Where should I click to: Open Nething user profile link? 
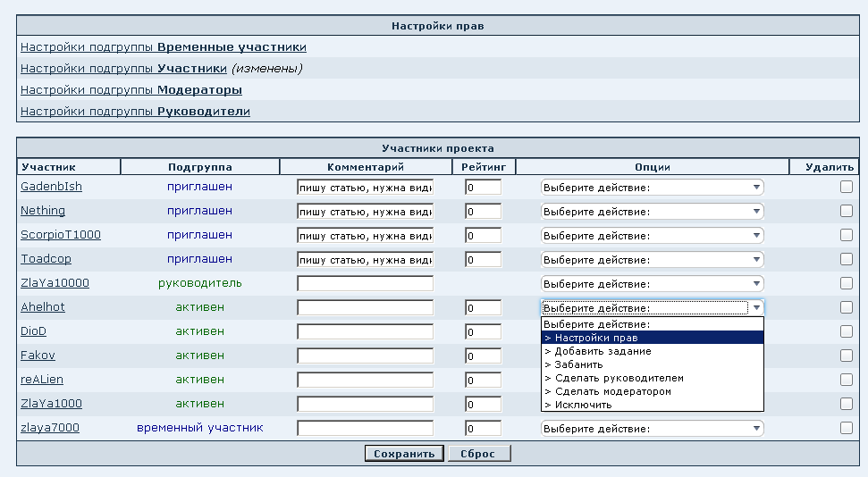point(43,211)
